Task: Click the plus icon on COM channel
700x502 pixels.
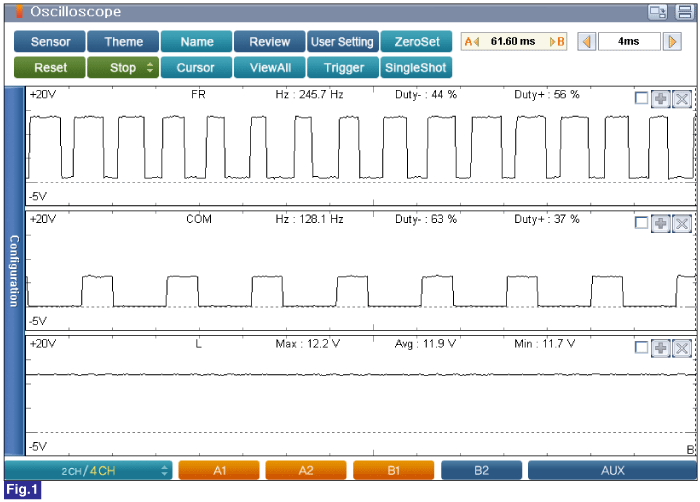Action: (x=661, y=222)
